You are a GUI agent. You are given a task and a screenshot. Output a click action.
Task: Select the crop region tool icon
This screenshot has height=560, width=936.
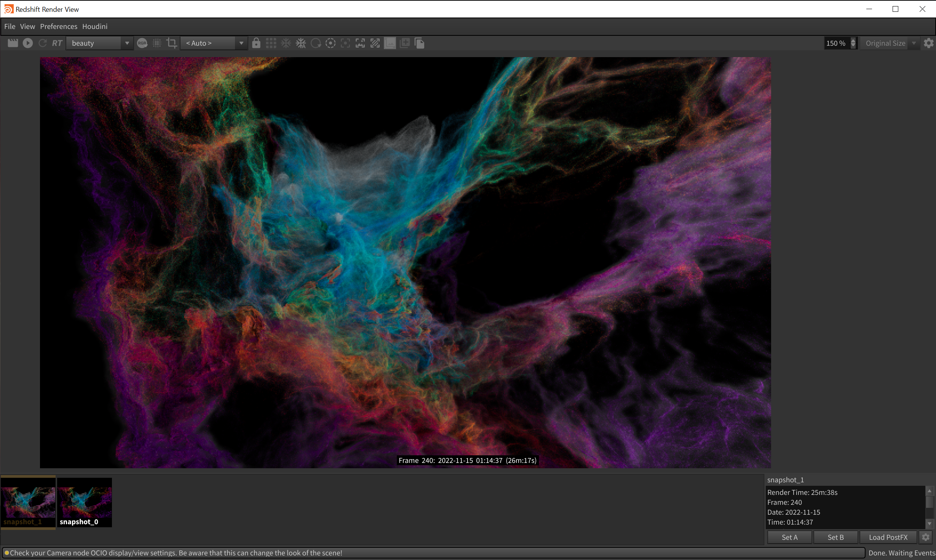(172, 43)
